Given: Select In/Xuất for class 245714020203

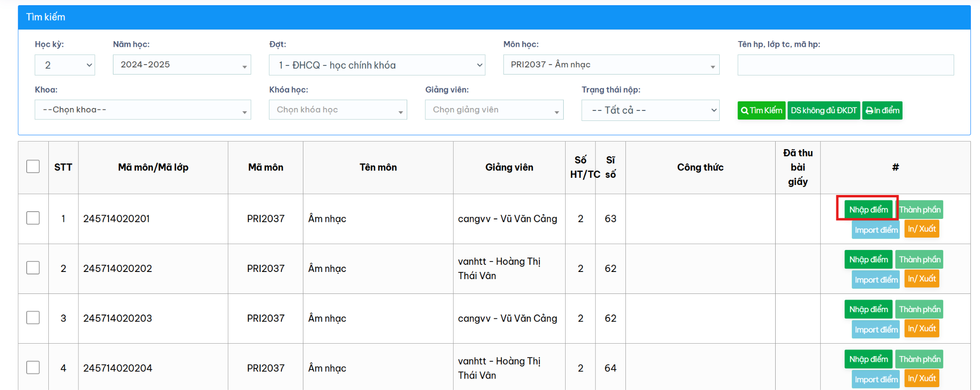Looking at the screenshot, I should coord(922,328).
